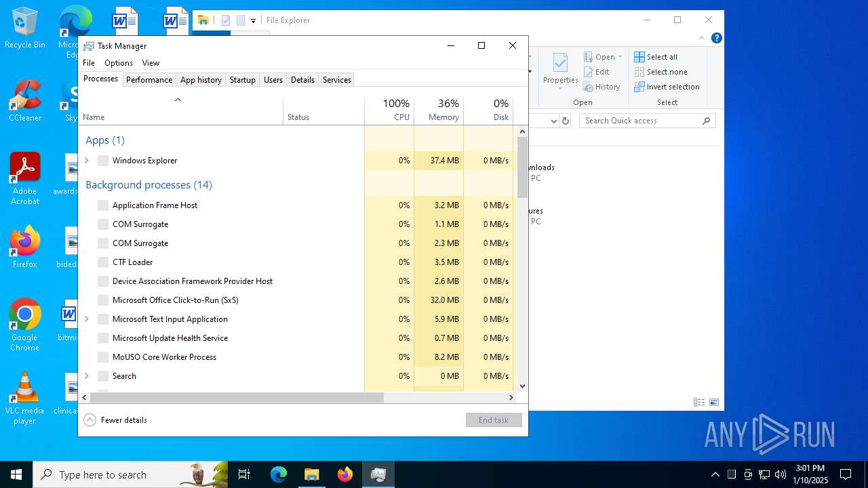Click the scroll down arrow in process list

tap(522, 386)
